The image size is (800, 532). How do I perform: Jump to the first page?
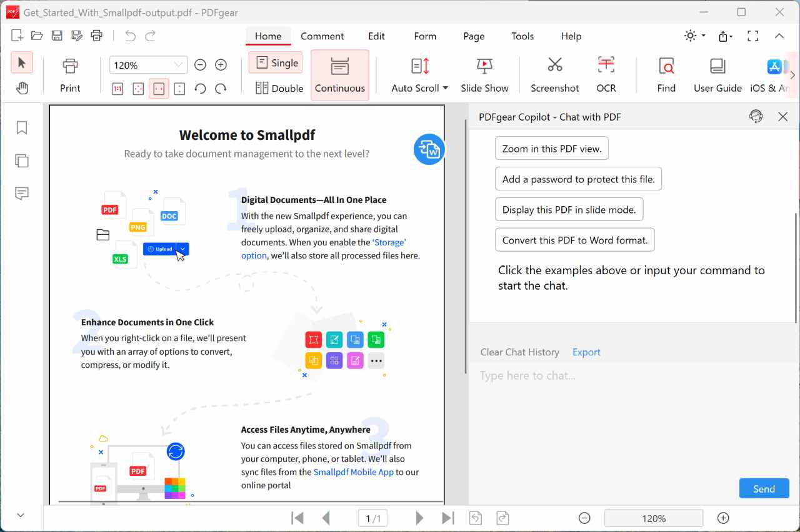click(298, 518)
